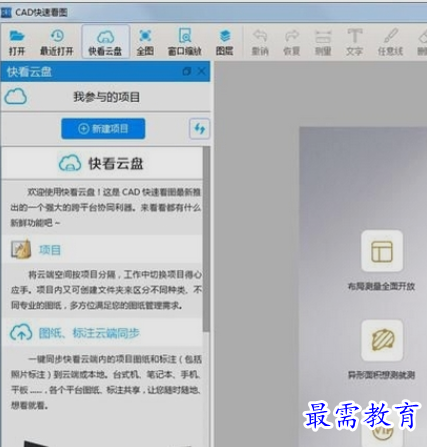
Task: Float the 快看云盘 panel with restore icon
Action: [x=187, y=71]
